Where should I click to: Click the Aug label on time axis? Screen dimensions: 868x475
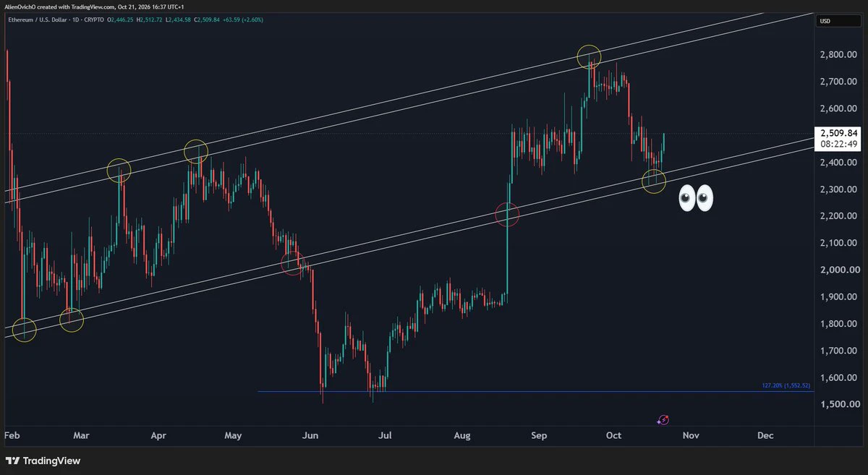point(462,436)
